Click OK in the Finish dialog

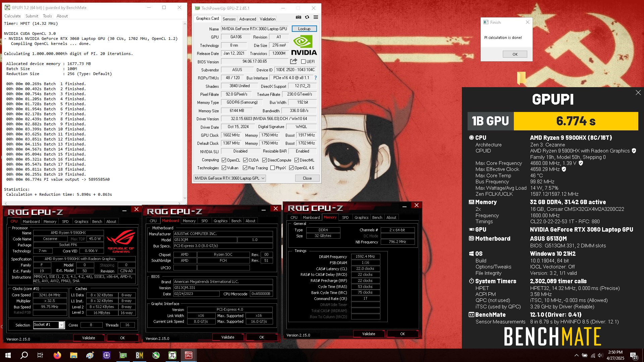tap(515, 54)
